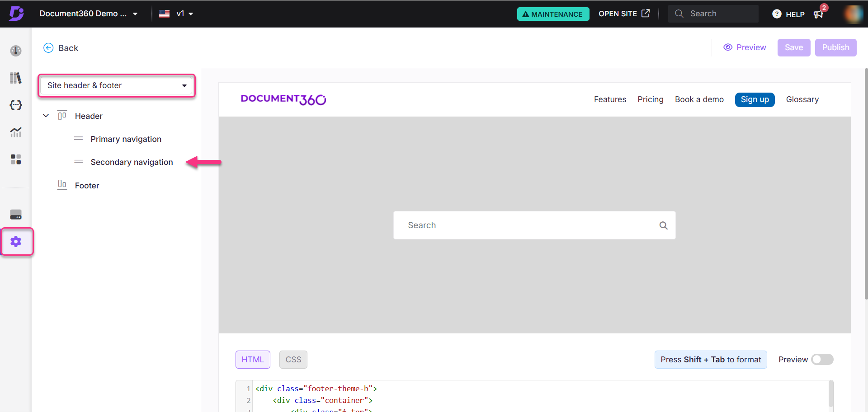Select the Footer tree item

87,186
